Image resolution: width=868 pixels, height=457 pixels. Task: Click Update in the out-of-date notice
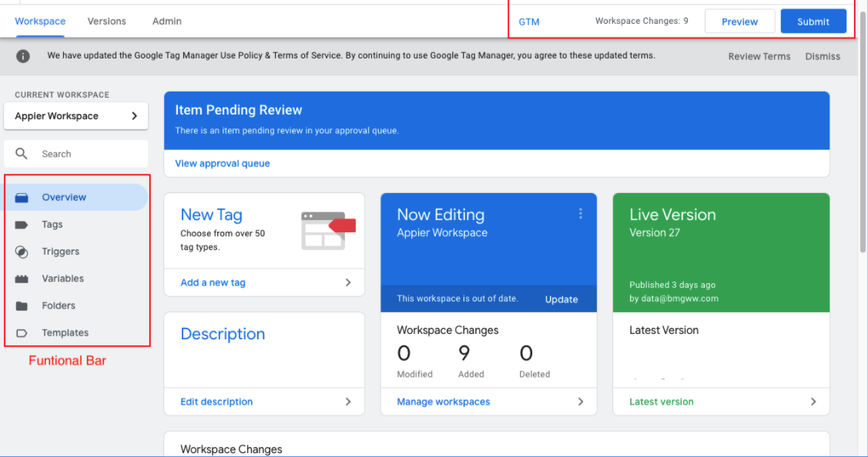(x=561, y=299)
